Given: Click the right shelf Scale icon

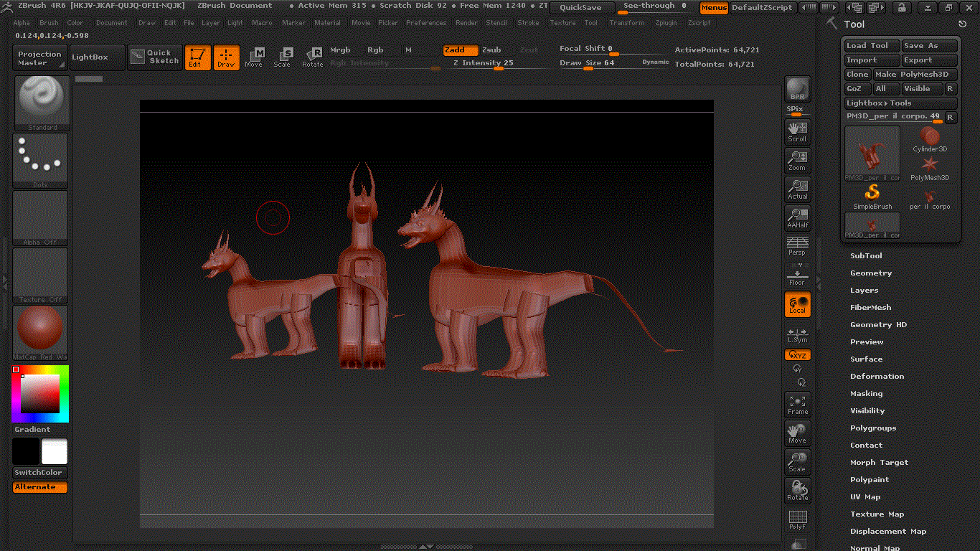Looking at the screenshot, I should click(x=798, y=461).
